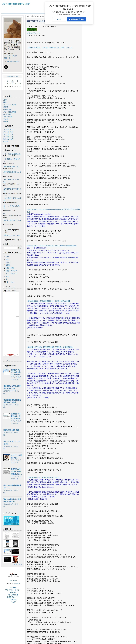Viewport: 136px width, 644px height.
Task: Open 会社概要 footer link
Action: click(x=13, y=588)
